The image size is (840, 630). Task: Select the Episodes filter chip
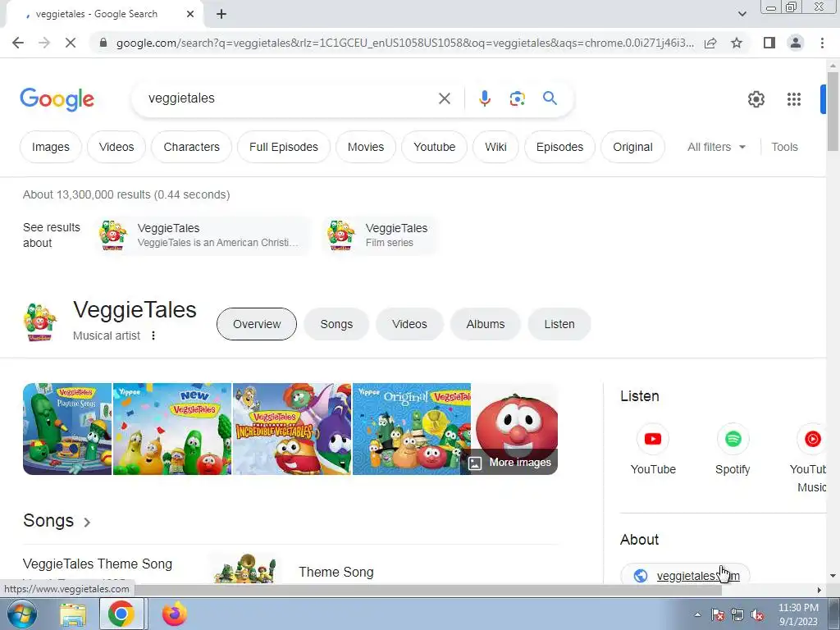tap(559, 147)
